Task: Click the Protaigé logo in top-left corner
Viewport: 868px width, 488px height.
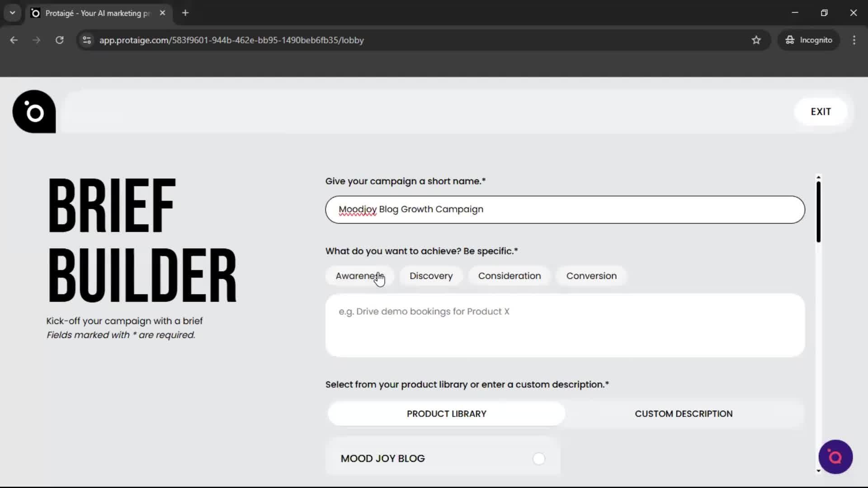Action: pos(34,112)
